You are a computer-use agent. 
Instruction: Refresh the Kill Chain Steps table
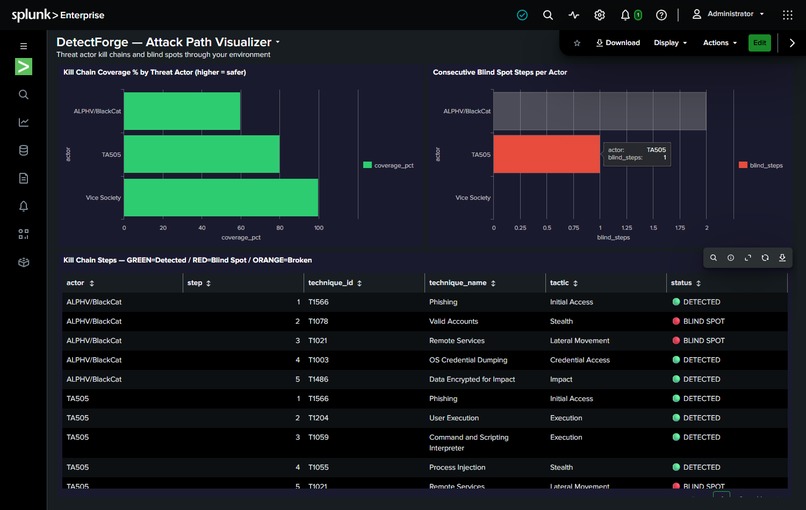[x=765, y=258]
